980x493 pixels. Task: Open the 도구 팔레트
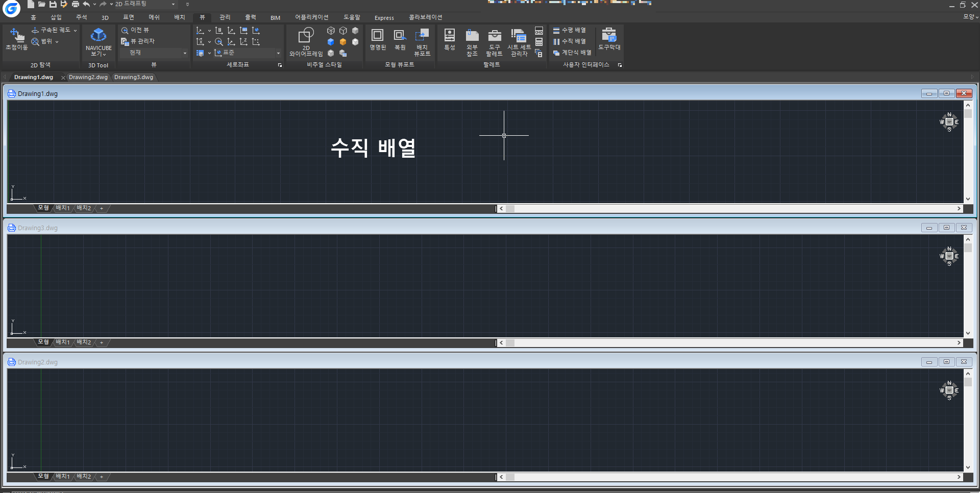tap(494, 42)
